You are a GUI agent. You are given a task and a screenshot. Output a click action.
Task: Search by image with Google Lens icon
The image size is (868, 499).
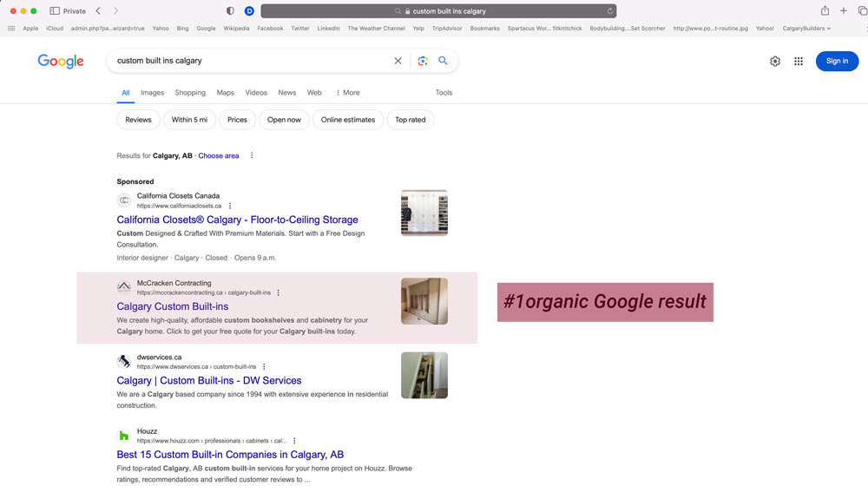tap(423, 61)
